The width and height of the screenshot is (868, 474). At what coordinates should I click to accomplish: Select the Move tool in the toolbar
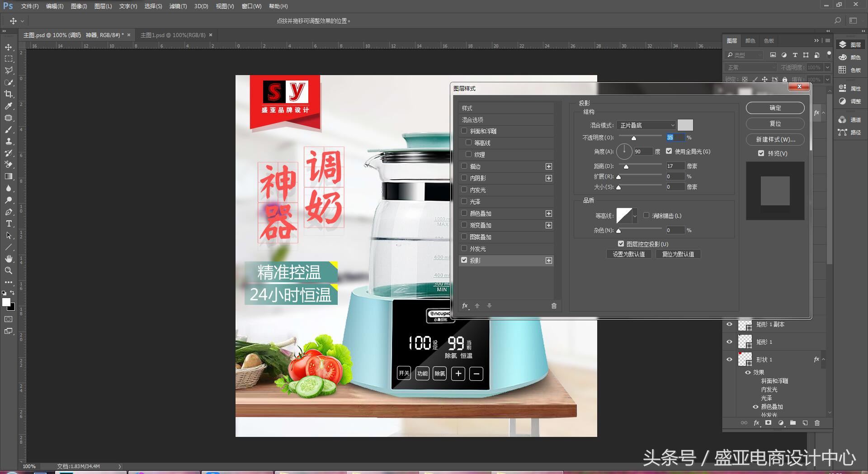click(x=8, y=47)
